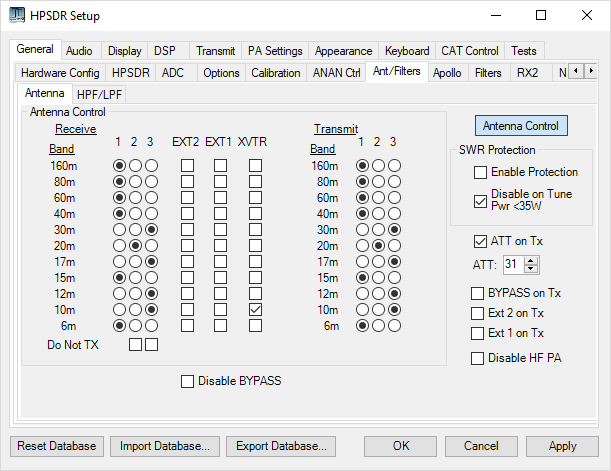Open ANAN Ctrl sub-tab
The width and height of the screenshot is (611, 471).
point(336,73)
